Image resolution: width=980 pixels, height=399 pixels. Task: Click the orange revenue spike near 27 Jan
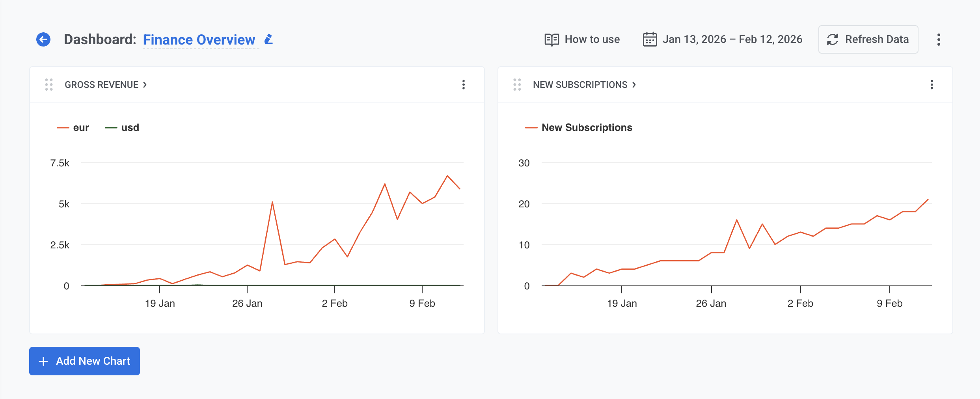click(272, 202)
